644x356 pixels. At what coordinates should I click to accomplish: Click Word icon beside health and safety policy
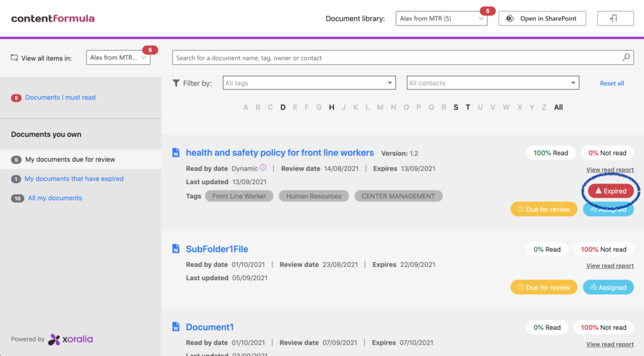point(176,153)
